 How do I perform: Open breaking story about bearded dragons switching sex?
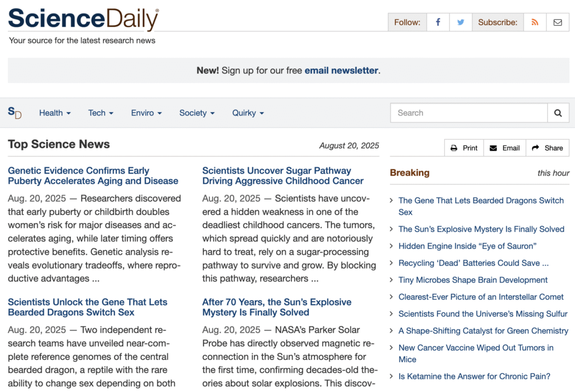click(x=481, y=206)
